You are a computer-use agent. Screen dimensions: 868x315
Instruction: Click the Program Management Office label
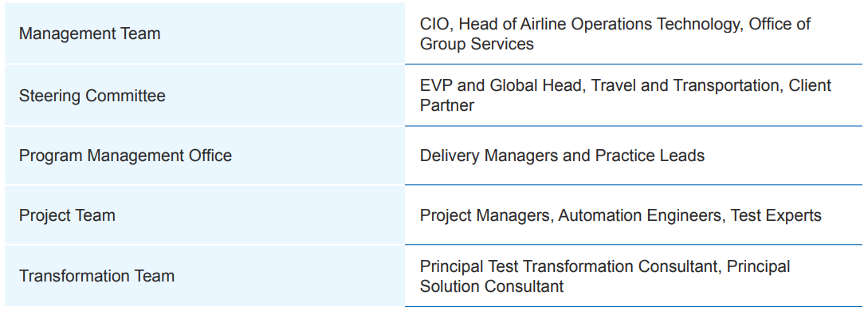[x=125, y=156]
